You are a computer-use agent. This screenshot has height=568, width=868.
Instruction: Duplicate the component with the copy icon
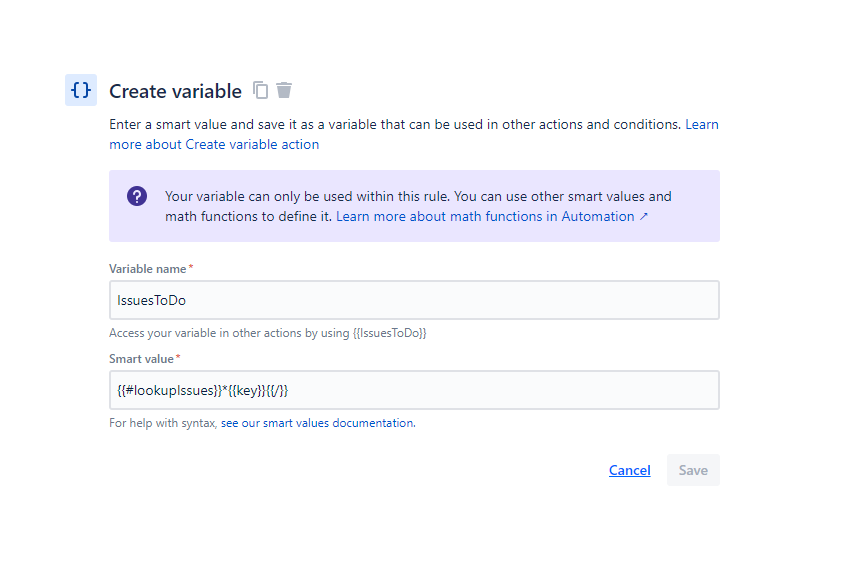(x=260, y=90)
